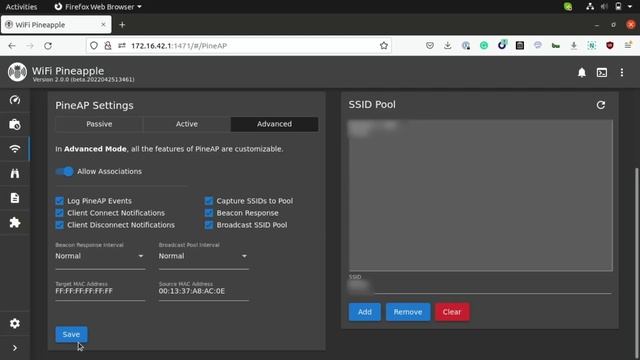Viewport: 640px width, 360px height.
Task: Open the Broadcast Pool Interval dropdown
Action: click(x=203, y=256)
